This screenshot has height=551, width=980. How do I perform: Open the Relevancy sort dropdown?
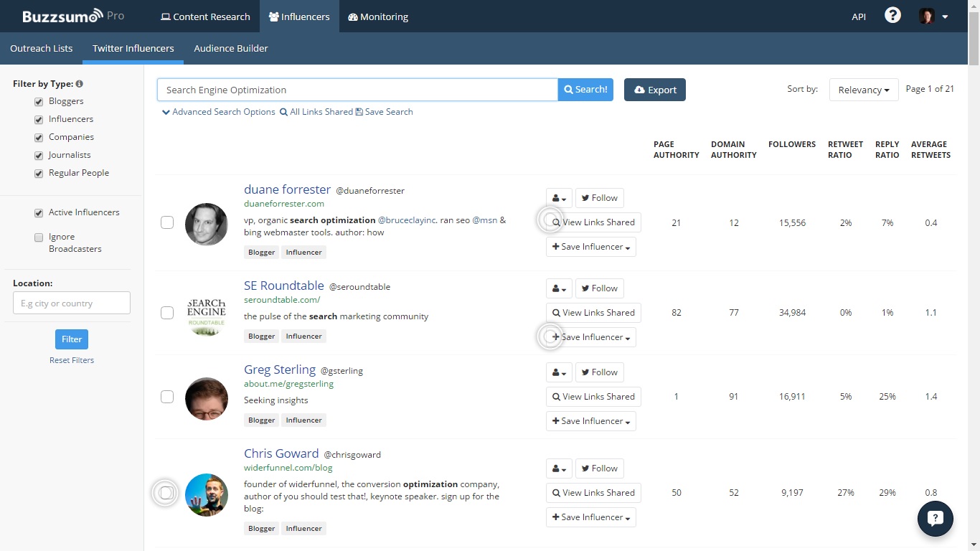point(863,90)
